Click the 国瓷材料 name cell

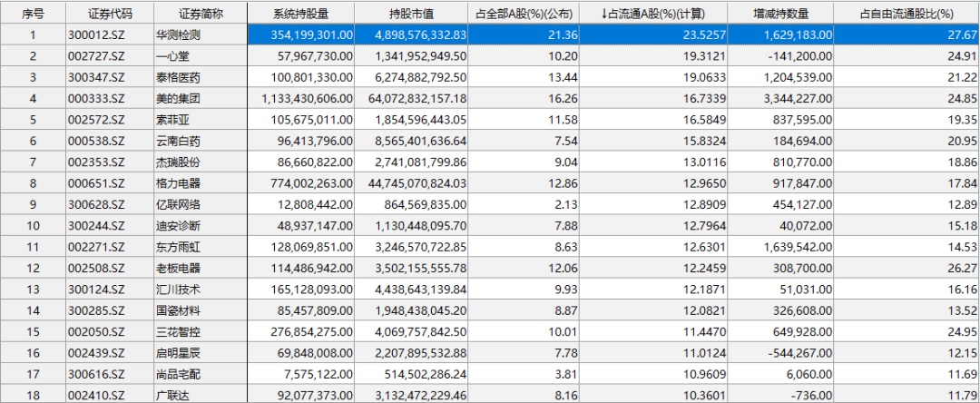pyautogui.click(x=201, y=310)
